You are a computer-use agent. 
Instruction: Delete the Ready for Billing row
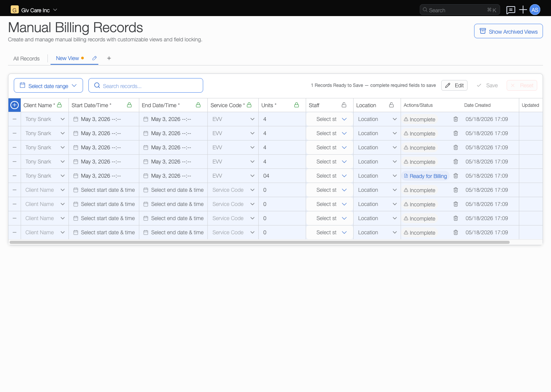(456, 176)
